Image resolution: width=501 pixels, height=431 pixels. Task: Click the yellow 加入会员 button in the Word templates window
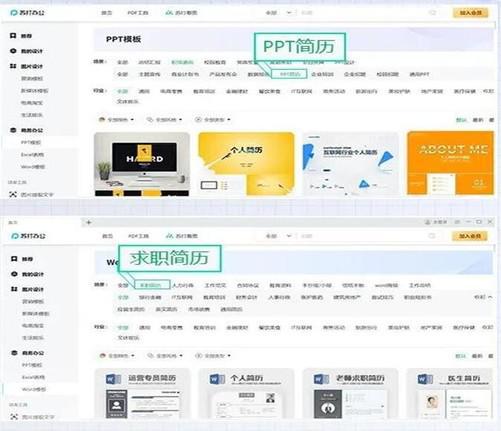click(470, 236)
